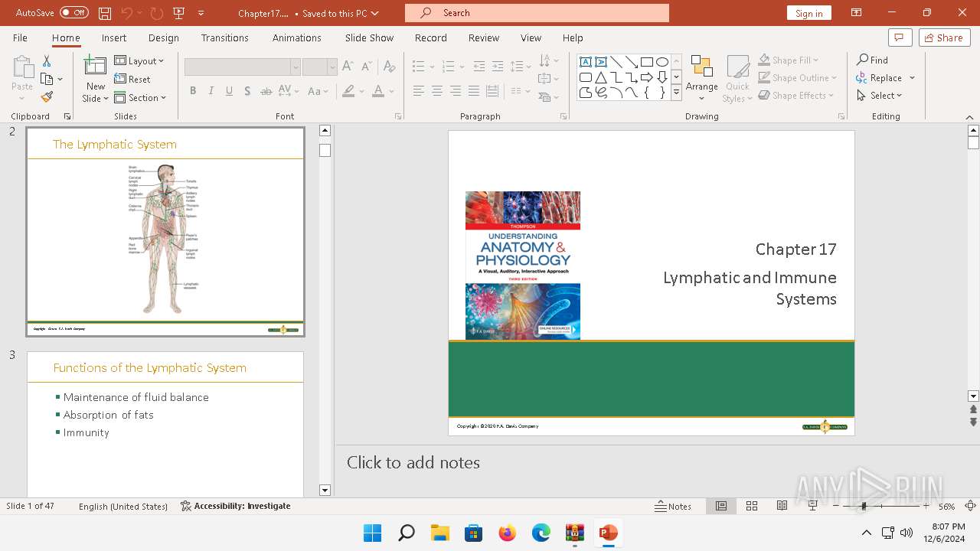Viewport: 980px width, 551px height.
Task: Click the Sign in button
Action: tap(808, 13)
